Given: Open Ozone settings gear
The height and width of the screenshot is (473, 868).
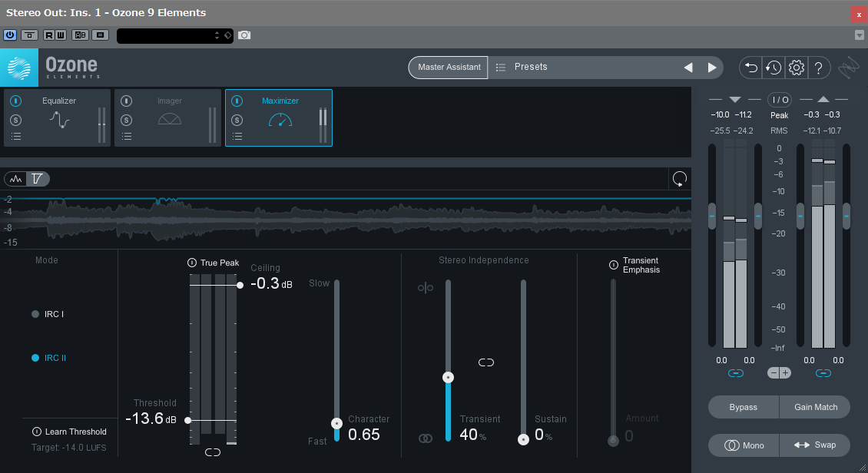Looking at the screenshot, I should point(796,68).
